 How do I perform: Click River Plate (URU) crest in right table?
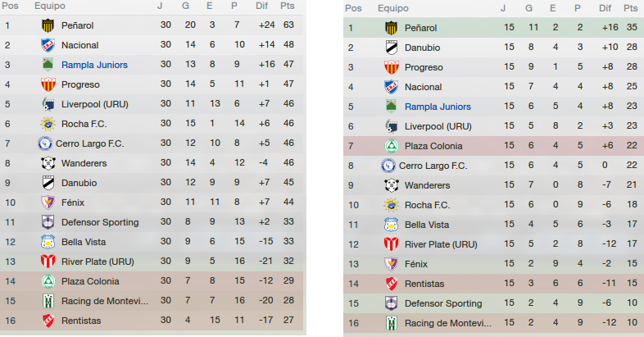pos(392,244)
